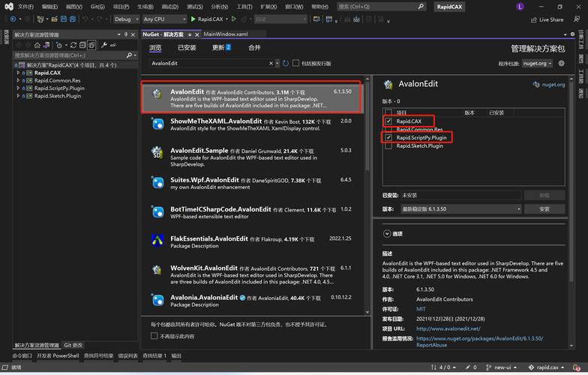Expand the Rapid.Common.Res project node
Image resolution: width=588 pixels, height=375 pixels.
[18, 80]
